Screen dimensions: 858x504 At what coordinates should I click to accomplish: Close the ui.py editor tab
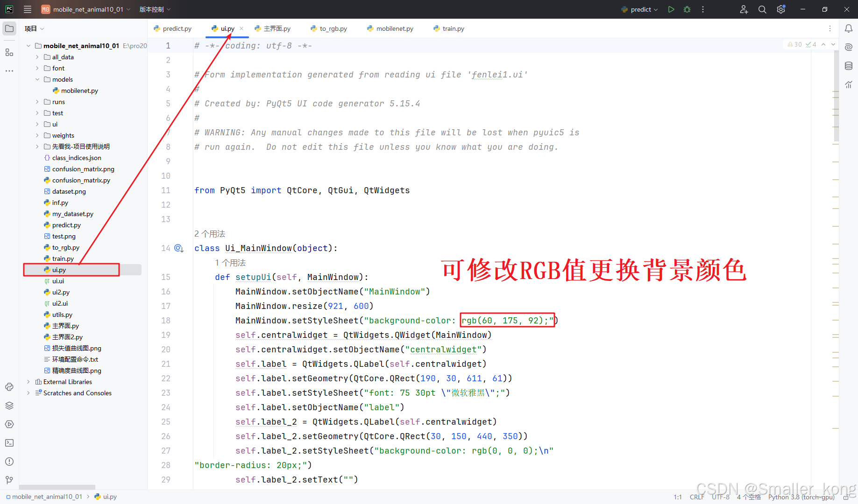[x=241, y=28]
